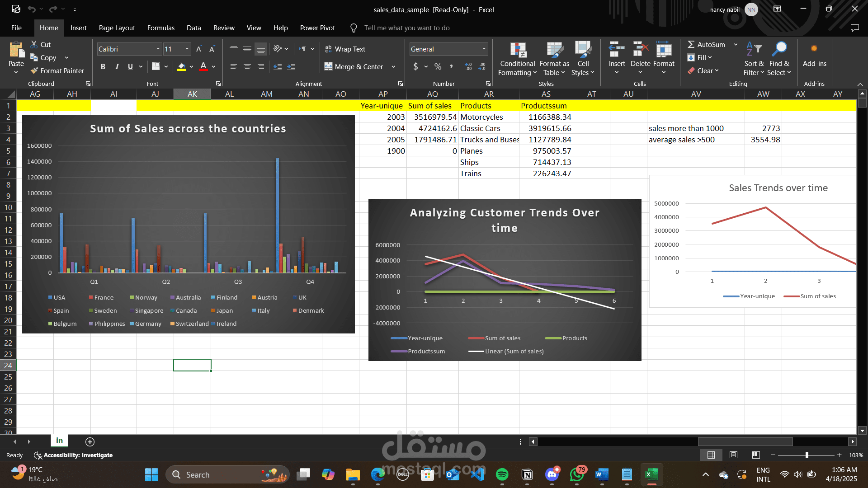Click the Decrease Indent icon
Image resolution: width=868 pixels, height=488 pixels.
(x=278, y=66)
